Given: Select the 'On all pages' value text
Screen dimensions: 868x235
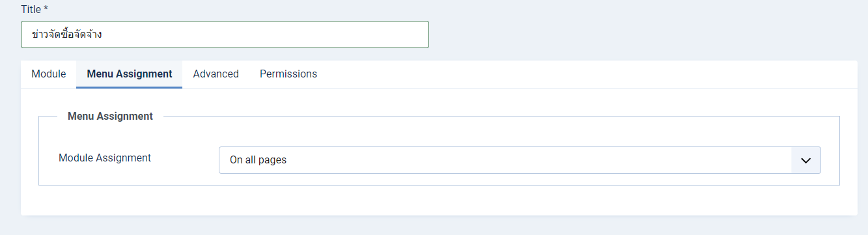Looking at the screenshot, I should 258,160.
